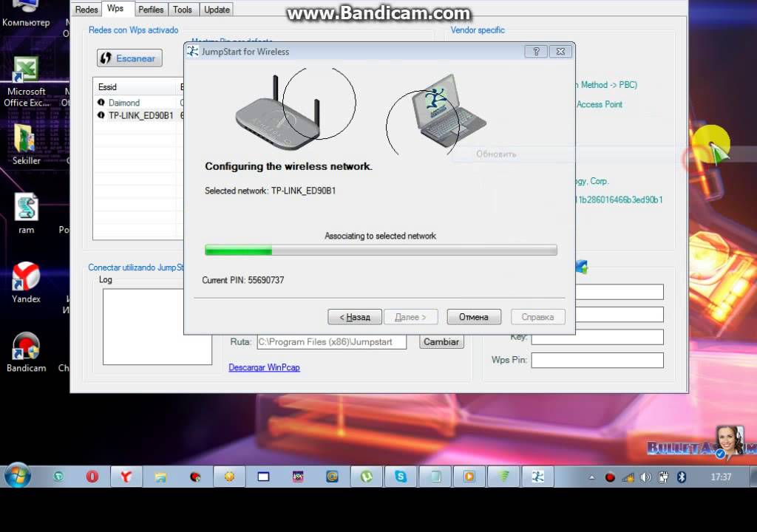Click the taskbar clock showing 17:37
This screenshot has height=532, width=757.
pyautogui.click(x=721, y=477)
